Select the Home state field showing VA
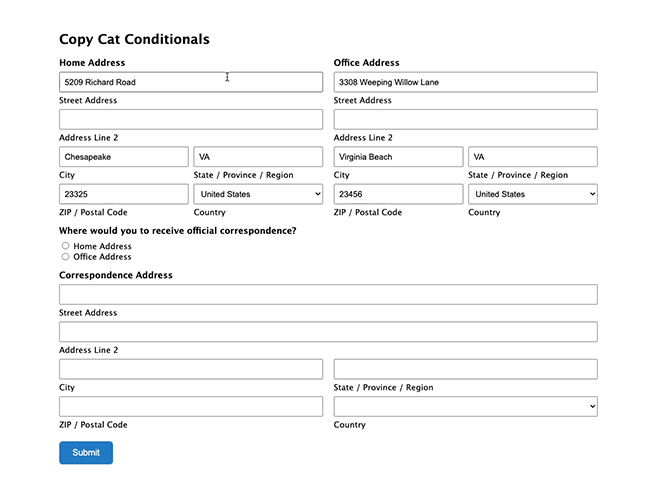658x494 pixels. [x=258, y=157]
